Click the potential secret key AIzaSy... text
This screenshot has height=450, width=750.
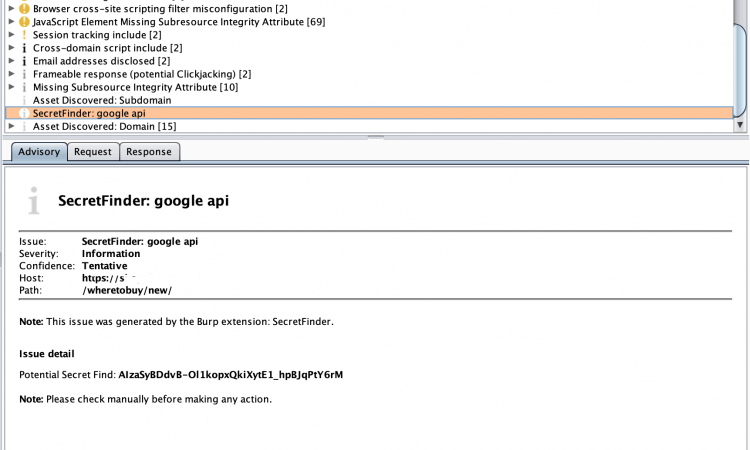coord(231,374)
